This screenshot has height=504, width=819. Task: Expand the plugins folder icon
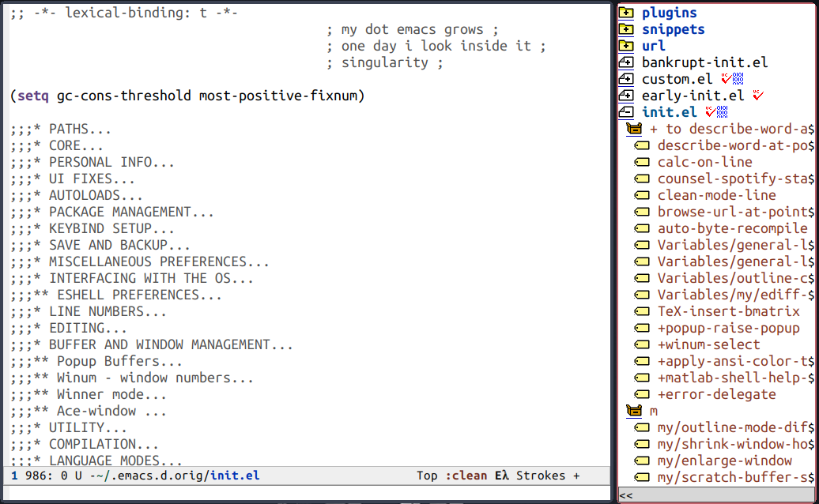(x=626, y=13)
